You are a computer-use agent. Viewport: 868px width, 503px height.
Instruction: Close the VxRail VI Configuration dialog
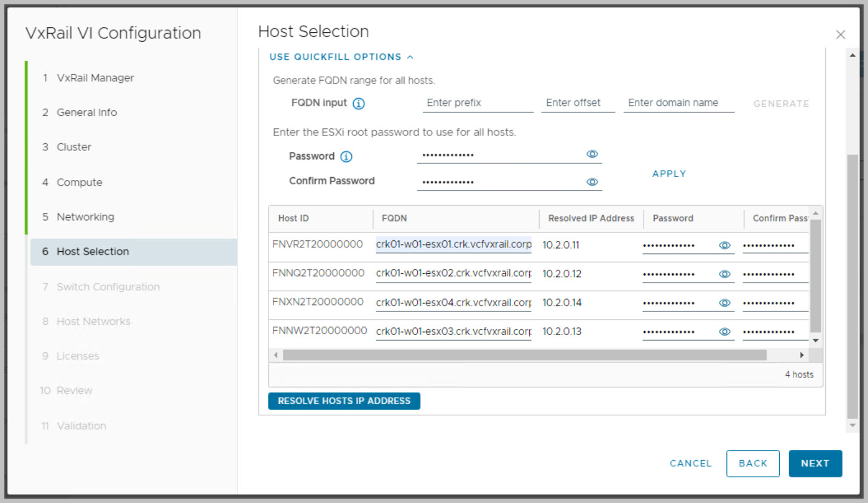(x=840, y=35)
